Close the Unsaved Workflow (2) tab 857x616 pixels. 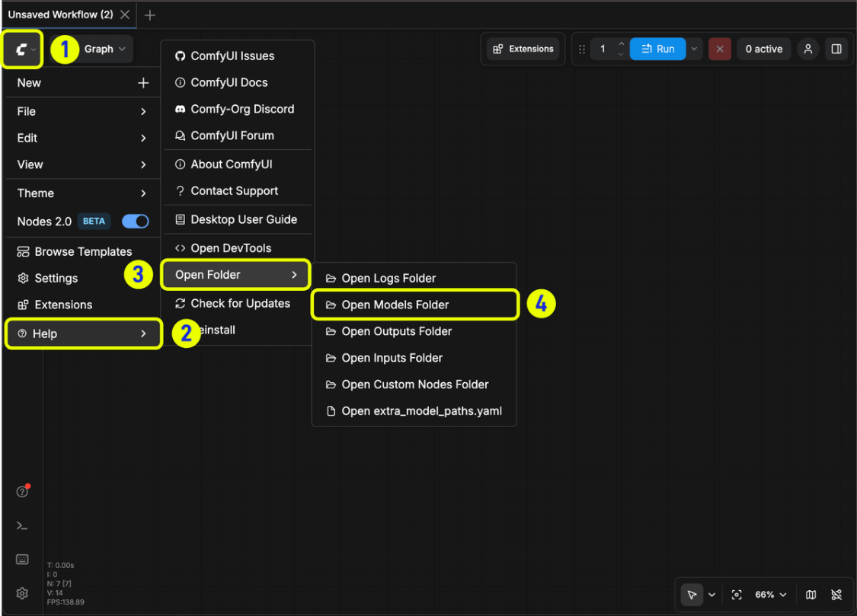[125, 14]
